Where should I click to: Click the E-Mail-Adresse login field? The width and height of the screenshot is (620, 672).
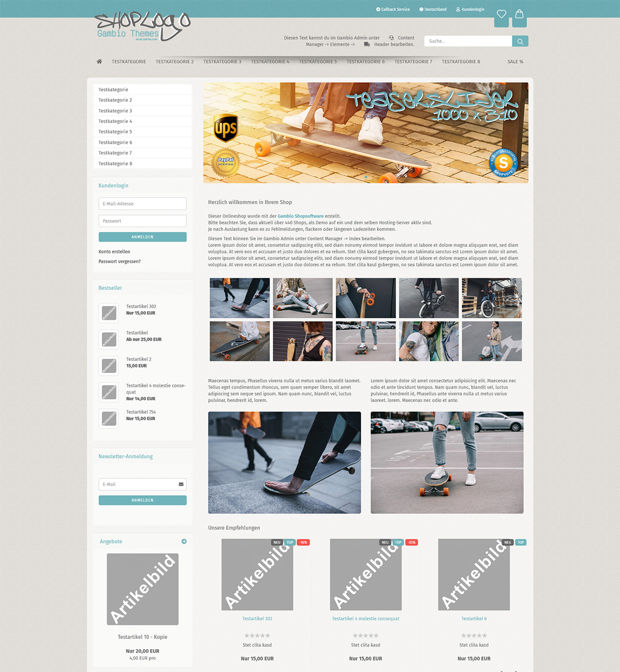pos(143,204)
